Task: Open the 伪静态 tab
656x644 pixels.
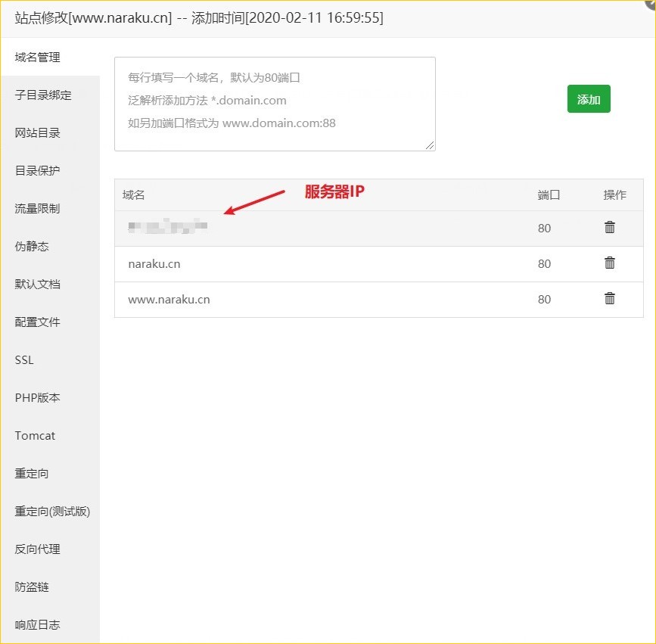Action: (50, 246)
